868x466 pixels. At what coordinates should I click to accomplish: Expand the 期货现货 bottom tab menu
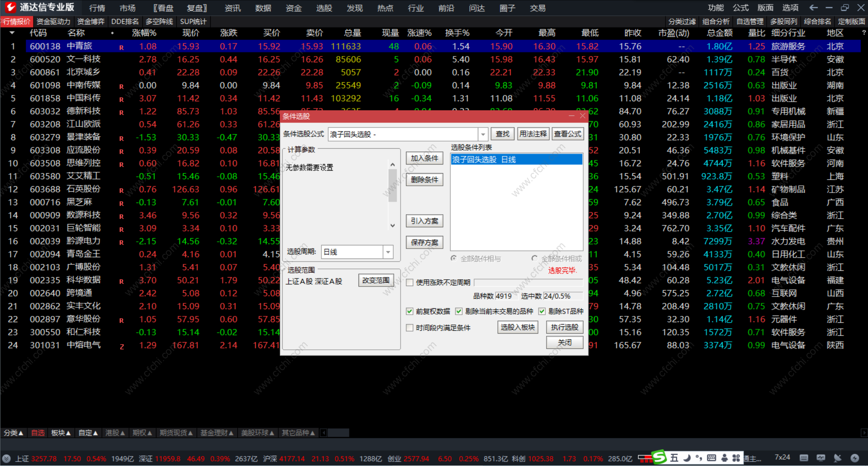176,433
